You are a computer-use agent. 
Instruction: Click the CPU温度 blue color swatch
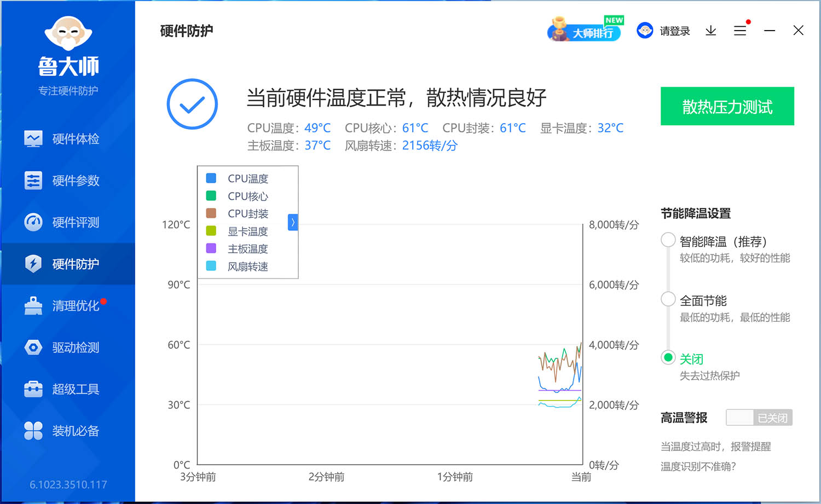[x=211, y=178]
